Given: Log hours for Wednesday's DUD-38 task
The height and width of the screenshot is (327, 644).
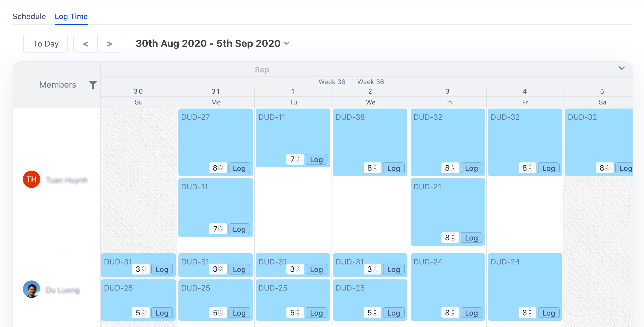Looking at the screenshot, I should pyautogui.click(x=394, y=168).
